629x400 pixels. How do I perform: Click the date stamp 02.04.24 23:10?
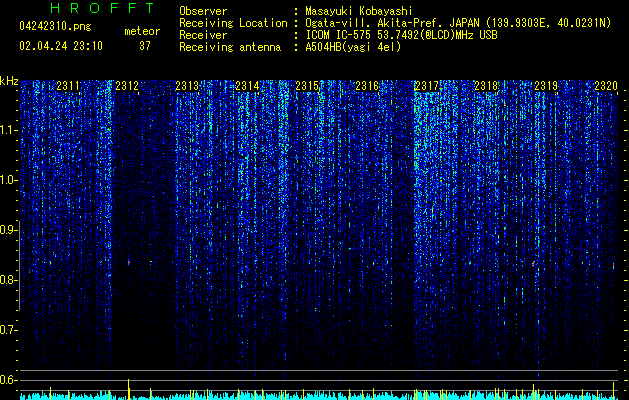pyautogui.click(x=61, y=46)
